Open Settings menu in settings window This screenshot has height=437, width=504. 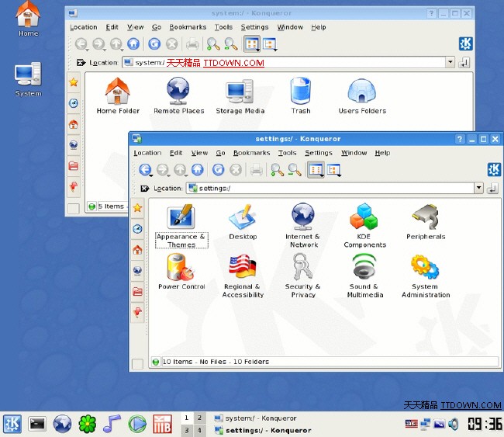(x=319, y=153)
